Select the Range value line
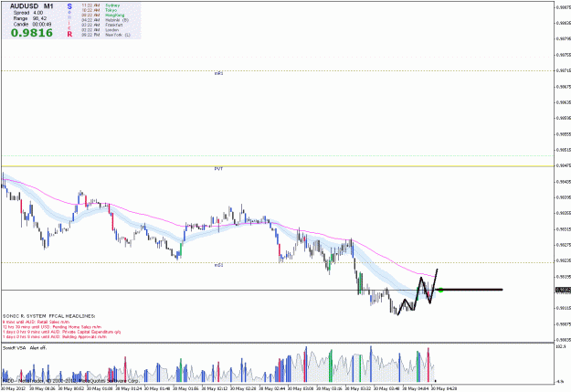This screenshot has width=571, height=392. pos(30,18)
